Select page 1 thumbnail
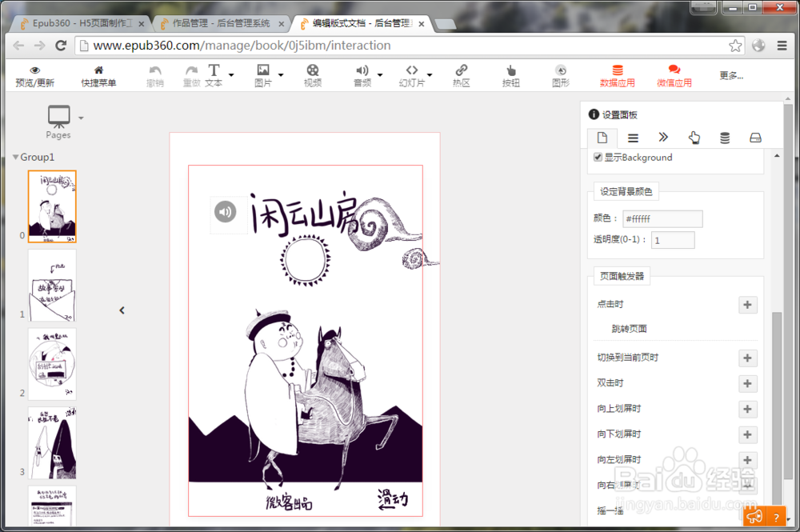 pos(52,285)
